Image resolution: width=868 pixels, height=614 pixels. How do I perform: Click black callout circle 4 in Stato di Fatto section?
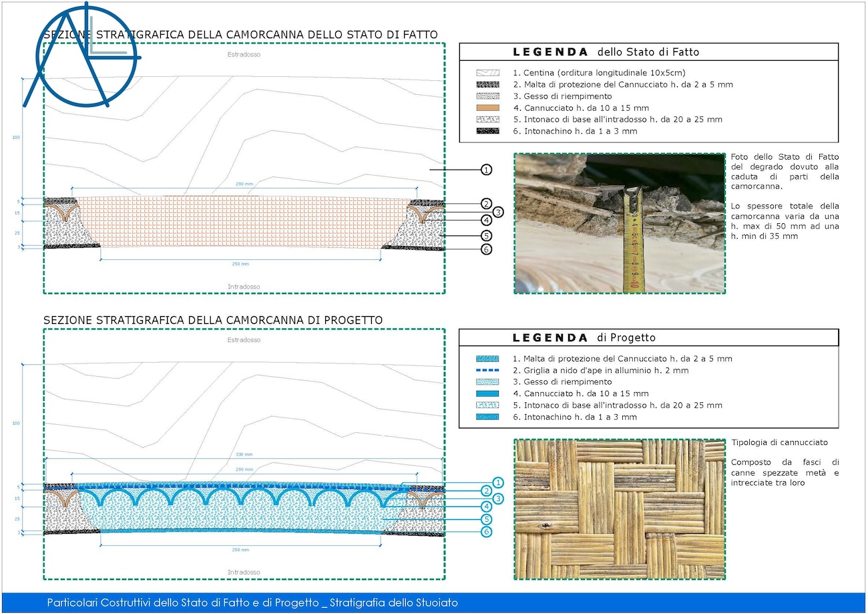(486, 220)
